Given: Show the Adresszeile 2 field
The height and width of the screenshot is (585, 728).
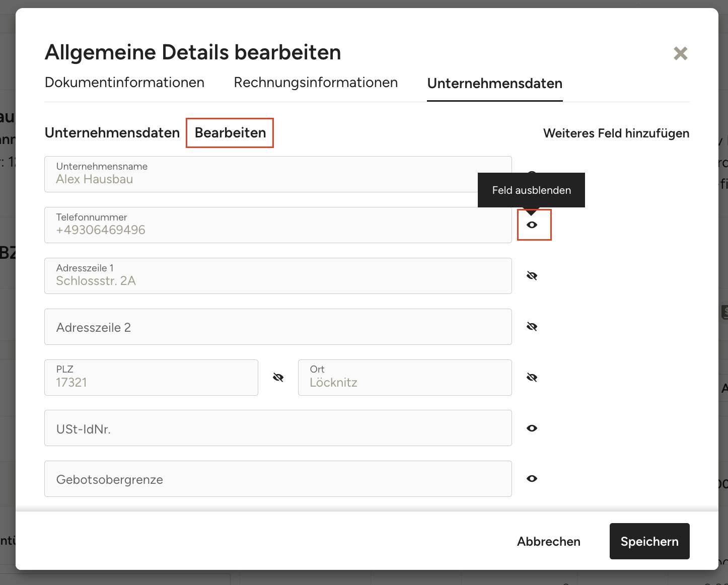Looking at the screenshot, I should point(532,327).
